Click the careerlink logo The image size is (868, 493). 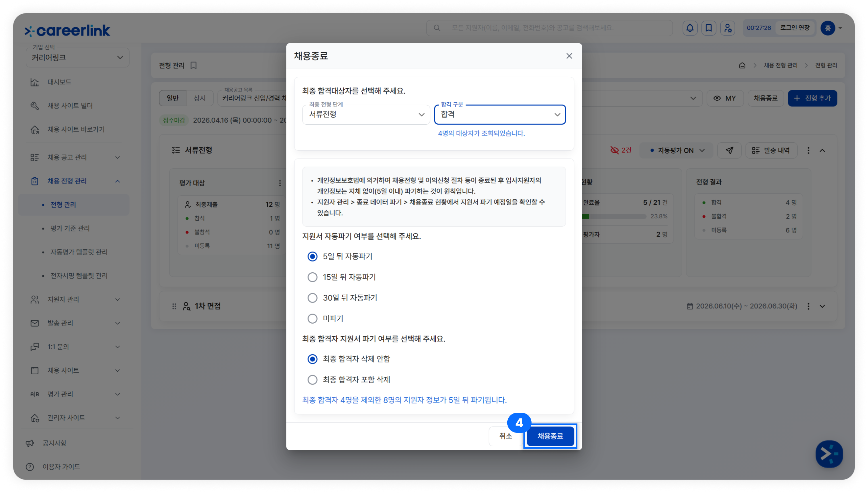coord(67,31)
